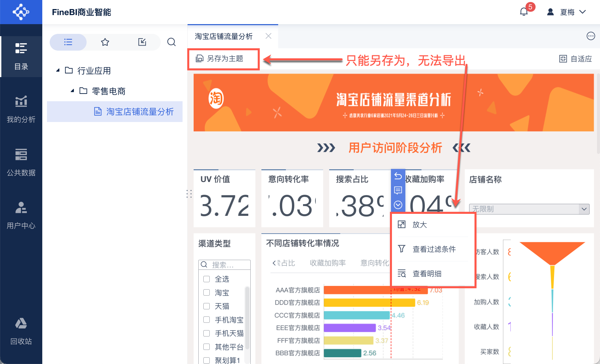Check the 全选 checkbox
The image size is (600, 364).
207,279
